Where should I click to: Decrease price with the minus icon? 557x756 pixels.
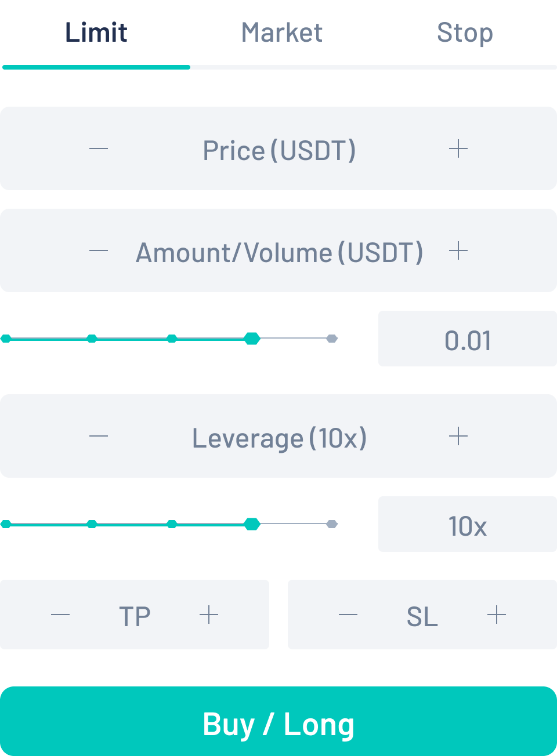pos(99,149)
